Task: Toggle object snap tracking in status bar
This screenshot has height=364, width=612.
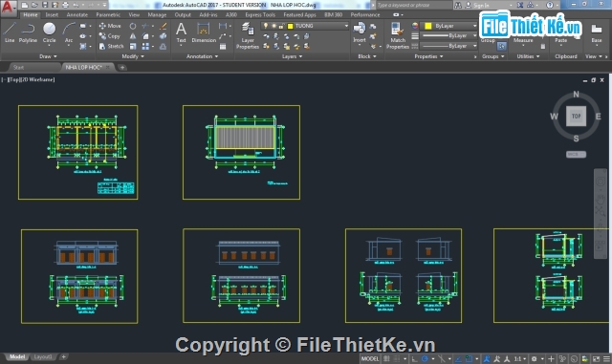Action: 458,358
